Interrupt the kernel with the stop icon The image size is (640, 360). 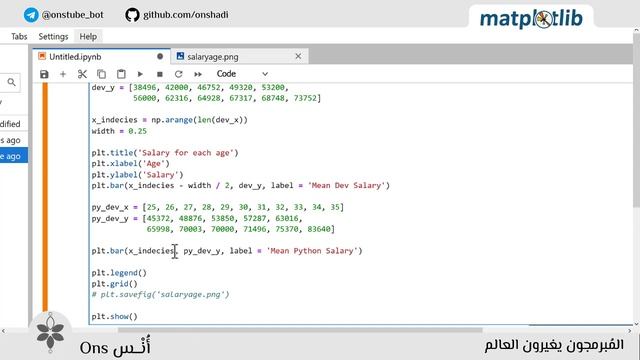[x=160, y=74]
